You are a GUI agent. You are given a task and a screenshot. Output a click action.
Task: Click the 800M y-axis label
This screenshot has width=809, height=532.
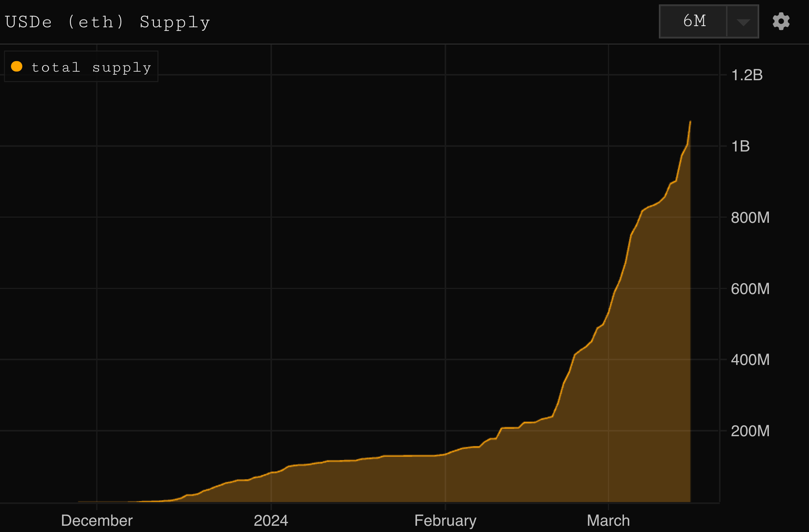(x=750, y=217)
